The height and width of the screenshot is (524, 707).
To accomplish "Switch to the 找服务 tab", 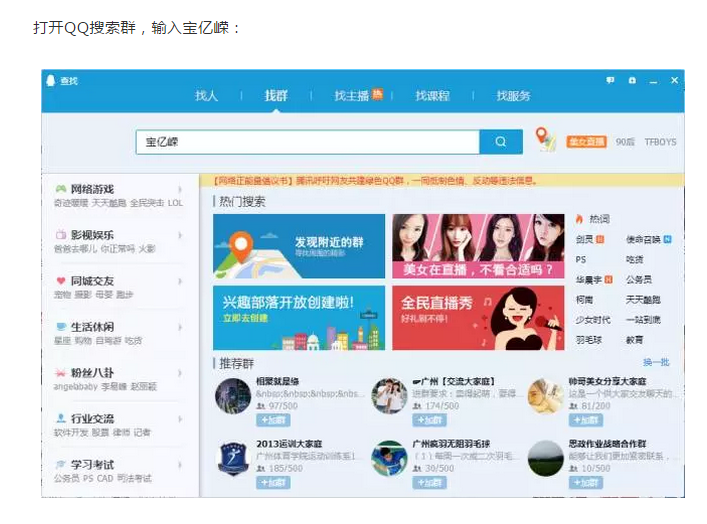I will [x=514, y=96].
